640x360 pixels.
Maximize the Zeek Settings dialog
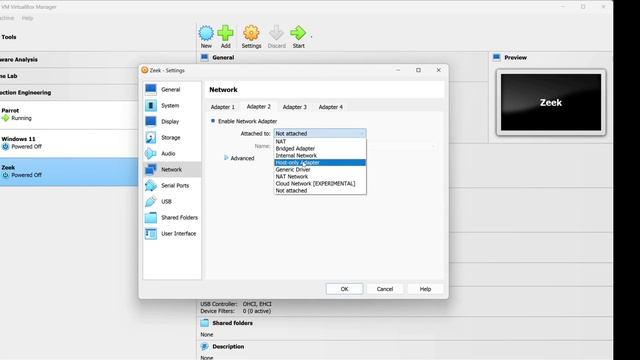pos(418,70)
